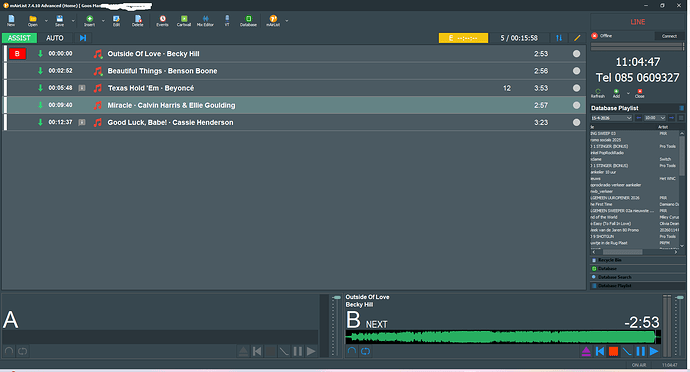
Task: Go to previous hour with left arrow
Action: tap(639, 118)
